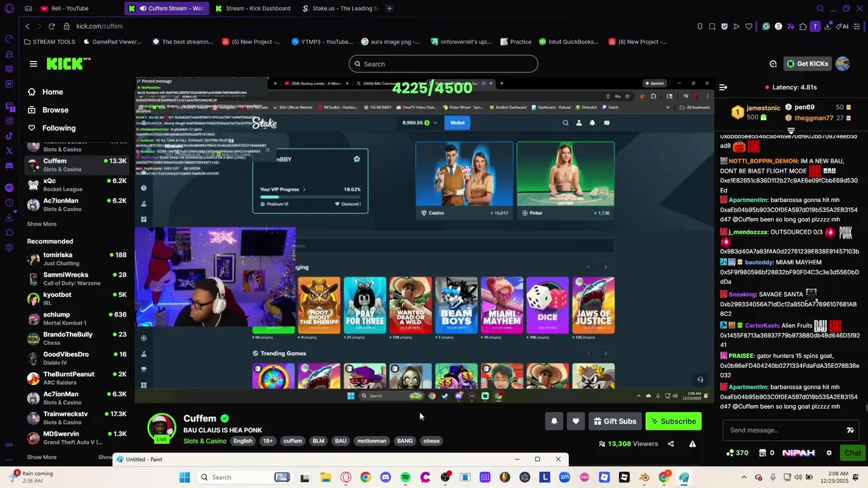Viewport: 868px width, 488px height.
Task: Follow Cuffem with heart button
Action: point(576,421)
